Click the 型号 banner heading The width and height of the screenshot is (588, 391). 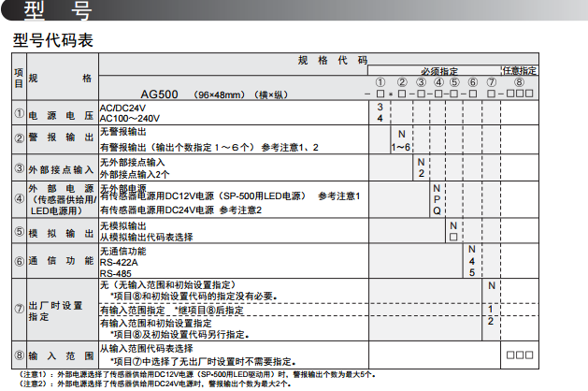click(58, 10)
